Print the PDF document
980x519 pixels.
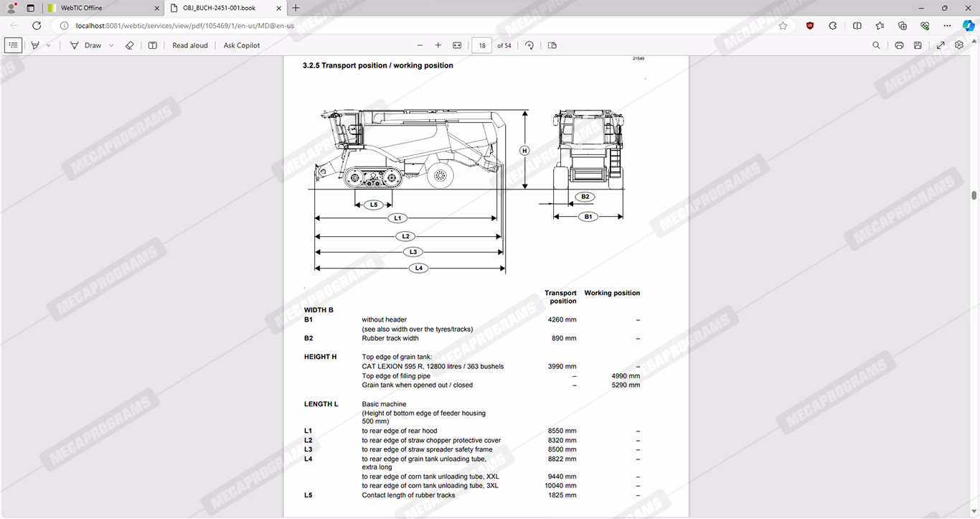click(899, 45)
